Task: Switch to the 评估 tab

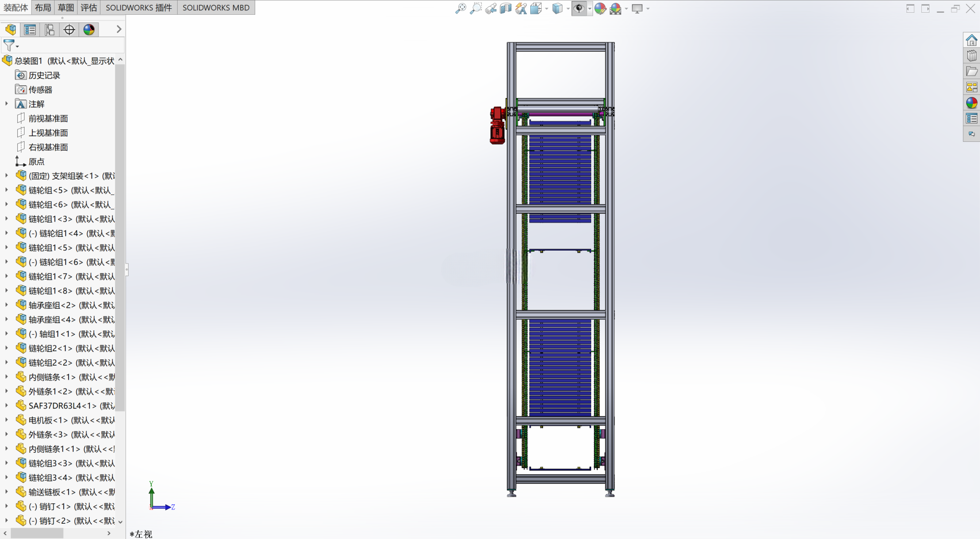Action: (x=89, y=8)
